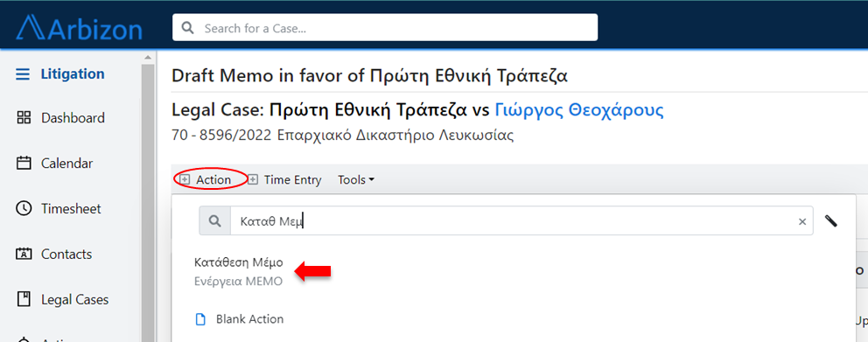Click magnifier icon in action search box
Viewport: 868px width, 342px height.
click(214, 220)
